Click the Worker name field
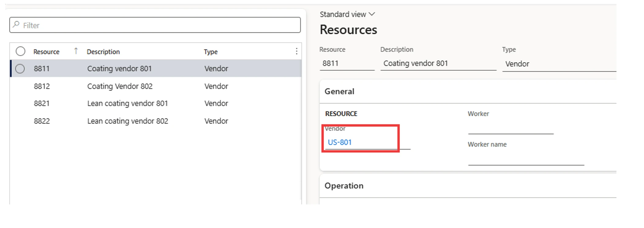Viewport: 644px width, 228px height. pos(526,159)
